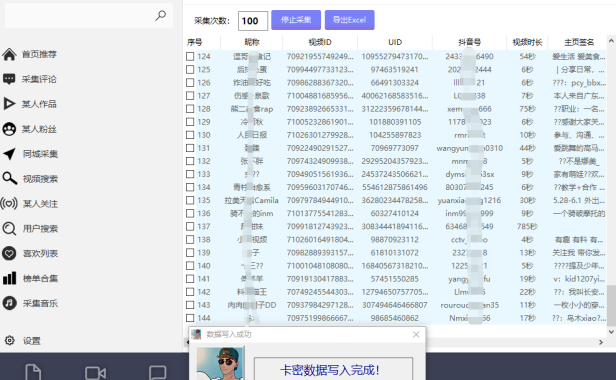Open 设置 gear icon
Image resolution: width=616 pixels, height=380 pixels.
9,340
